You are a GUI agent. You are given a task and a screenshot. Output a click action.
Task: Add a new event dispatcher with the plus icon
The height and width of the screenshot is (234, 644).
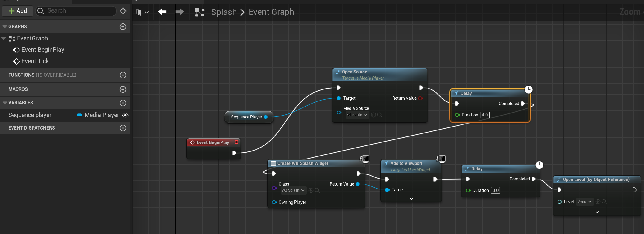[123, 128]
